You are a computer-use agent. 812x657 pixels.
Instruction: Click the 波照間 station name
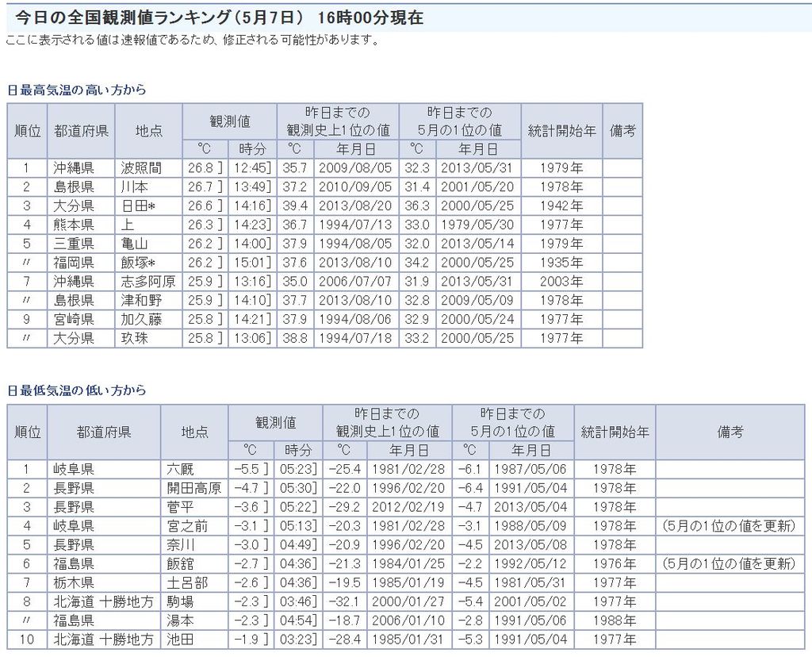(x=141, y=167)
